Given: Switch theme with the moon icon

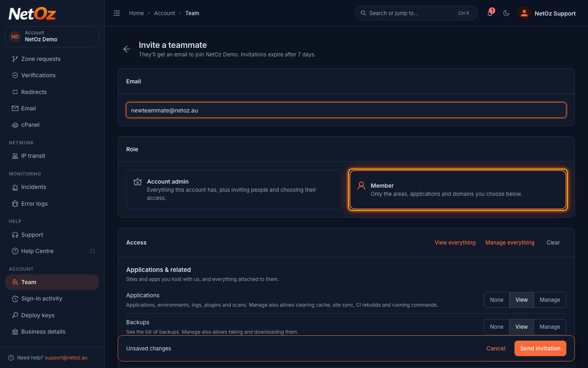Looking at the screenshot, I should click(x=506, y=13).
